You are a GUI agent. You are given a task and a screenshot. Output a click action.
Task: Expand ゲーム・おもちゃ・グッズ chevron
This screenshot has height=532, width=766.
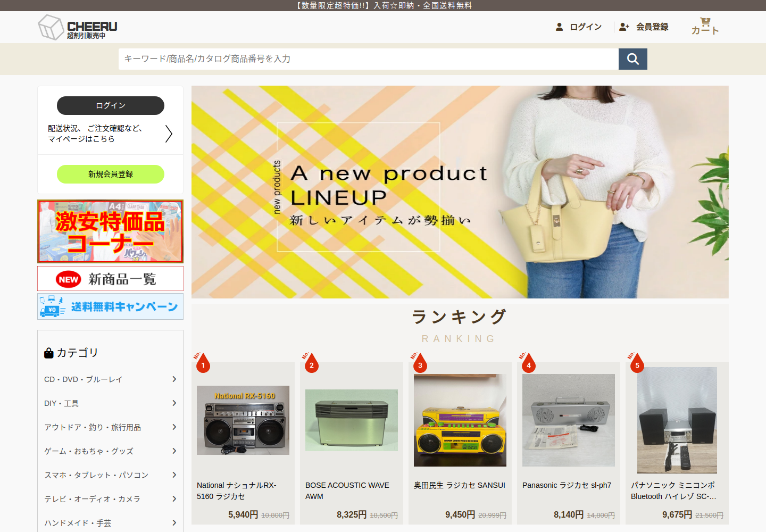(x=174, y=451)
